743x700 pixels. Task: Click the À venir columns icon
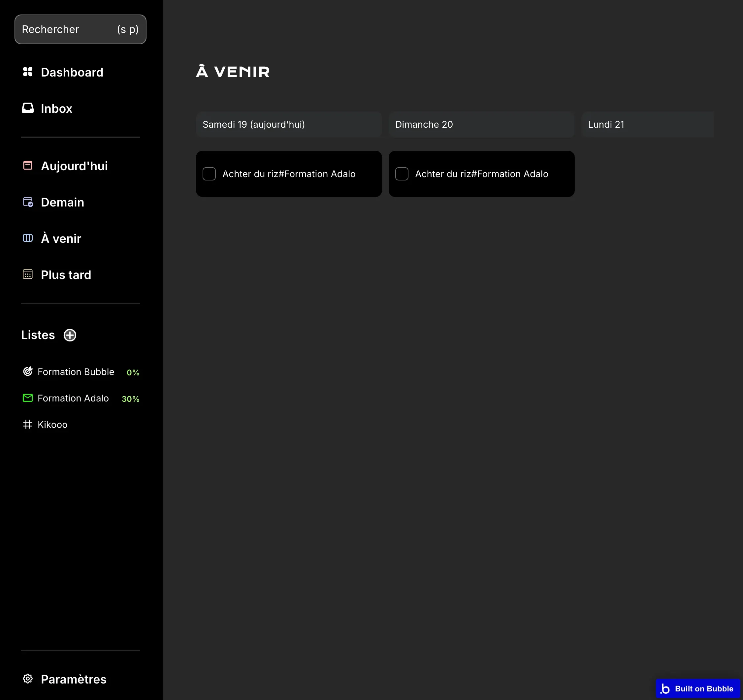click(28, 238)
